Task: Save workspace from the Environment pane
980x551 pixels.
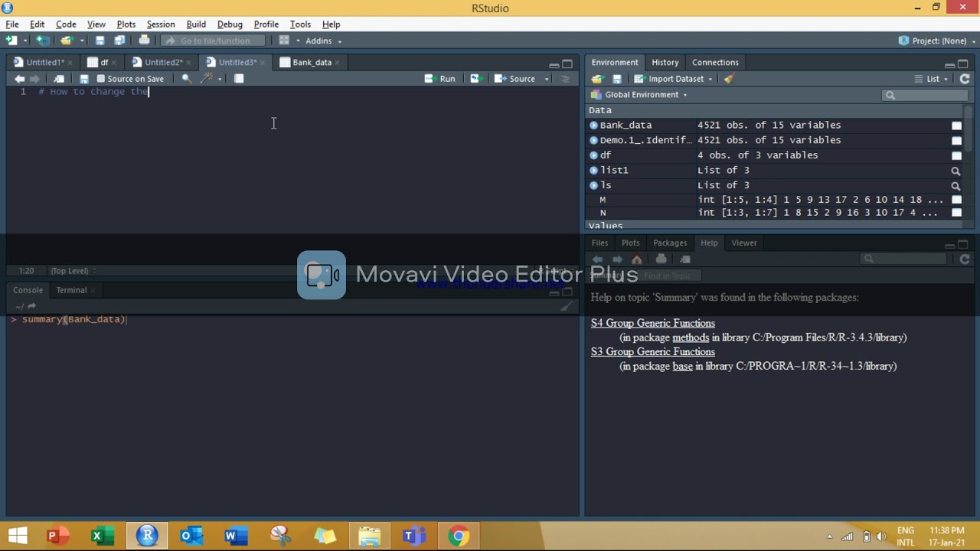Action: (616, 79)
